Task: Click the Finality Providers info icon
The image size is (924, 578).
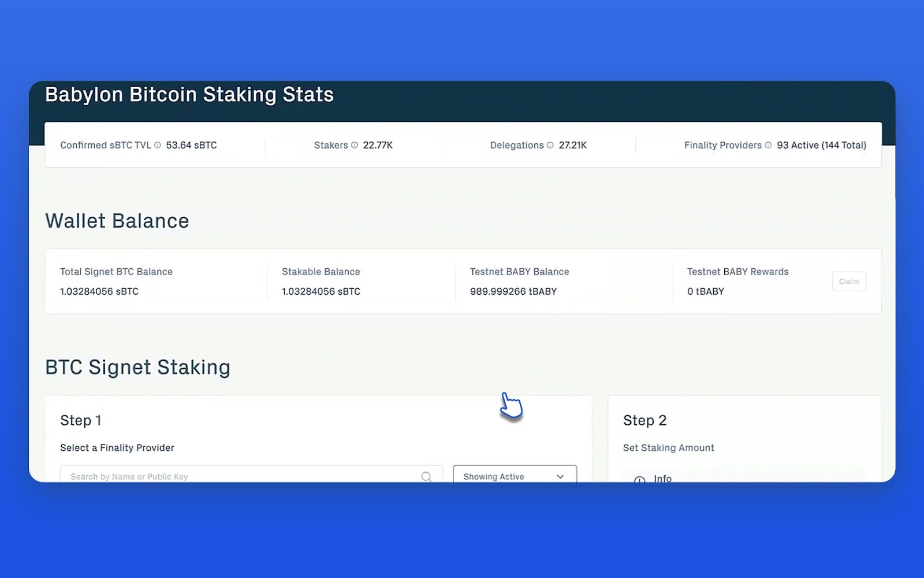Action: click(768, 145)
